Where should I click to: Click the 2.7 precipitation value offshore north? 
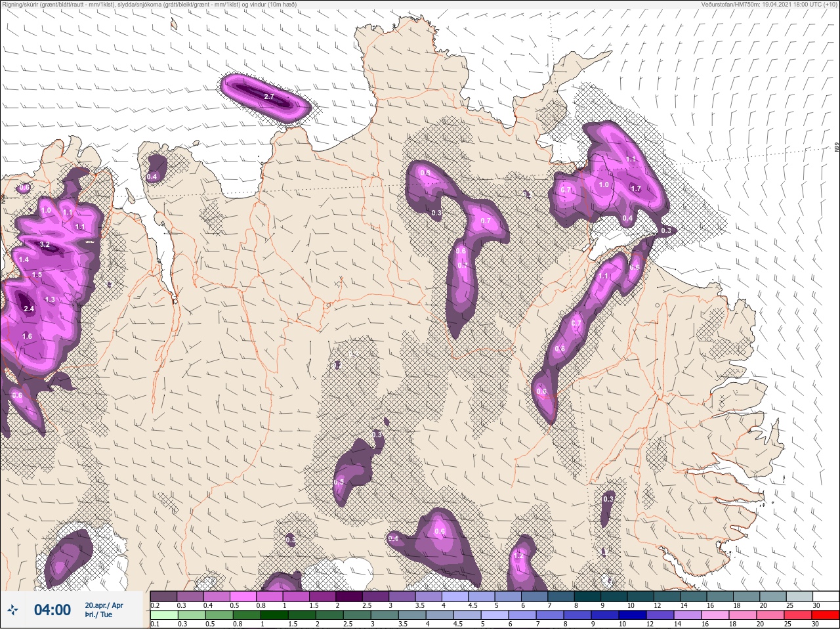(x=269, y=97)
